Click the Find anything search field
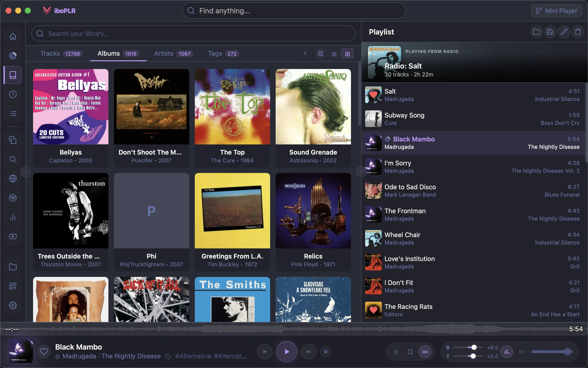The width and height of the screenshot is (588, 368). 294,11
